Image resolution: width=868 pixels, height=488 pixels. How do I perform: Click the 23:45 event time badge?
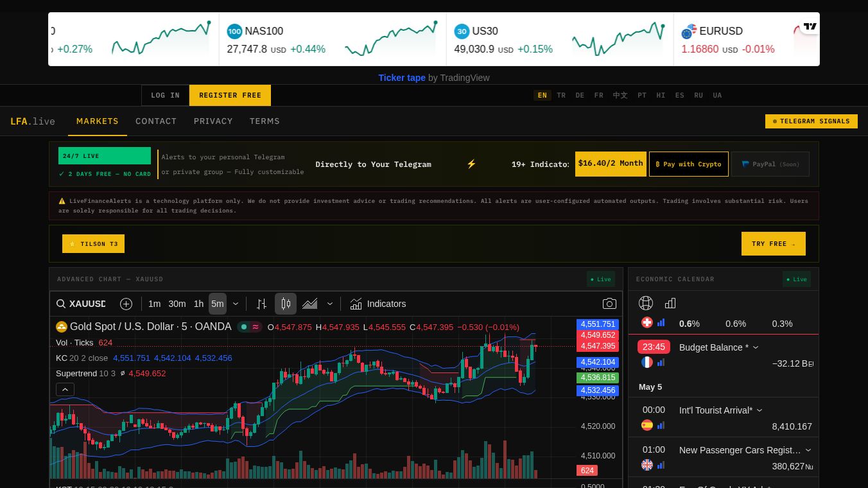(654, 347)
